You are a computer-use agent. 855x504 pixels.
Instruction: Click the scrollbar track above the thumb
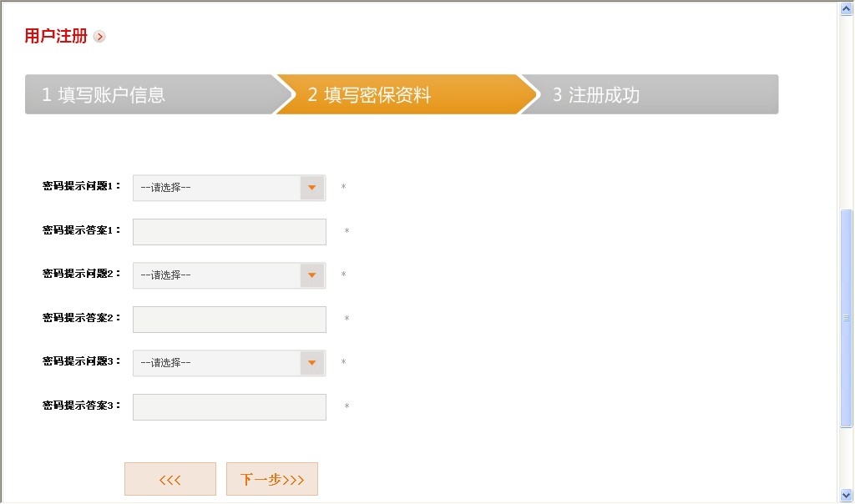(x=847, y=108)
